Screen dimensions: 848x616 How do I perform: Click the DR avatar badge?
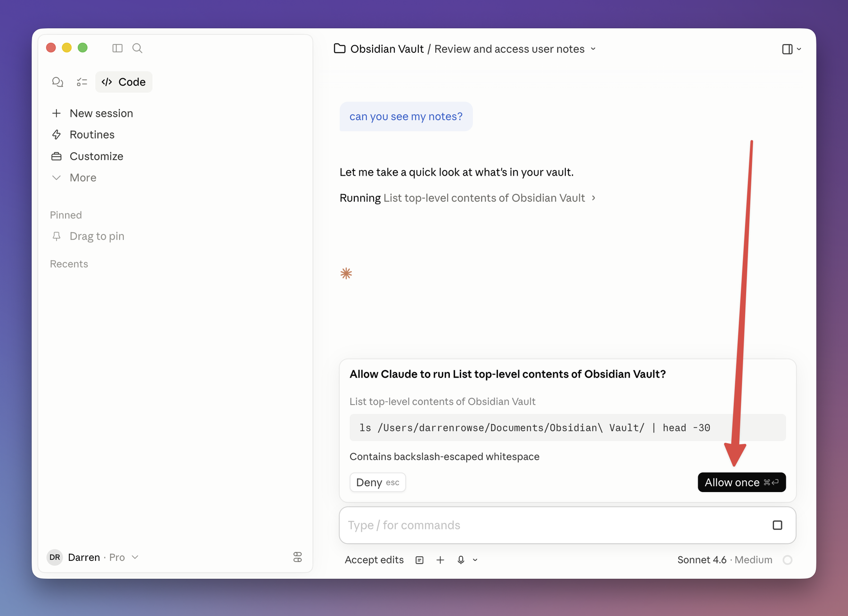point(55,557)
